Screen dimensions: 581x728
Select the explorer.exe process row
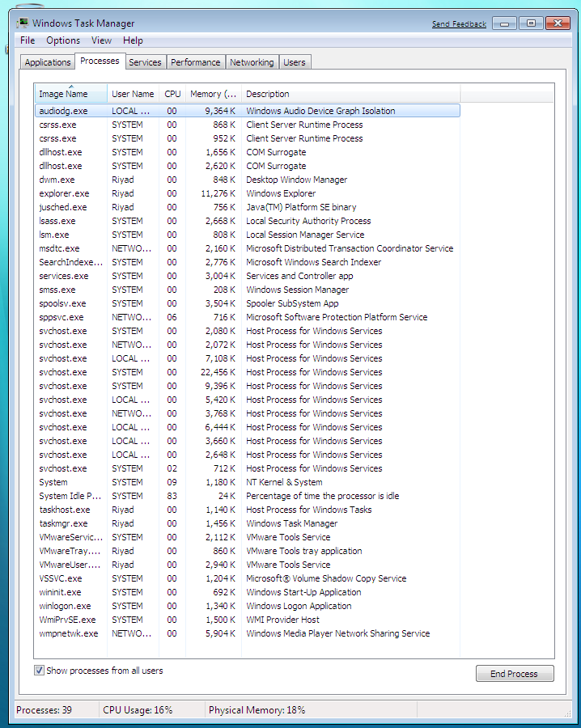tap(65, 193)
